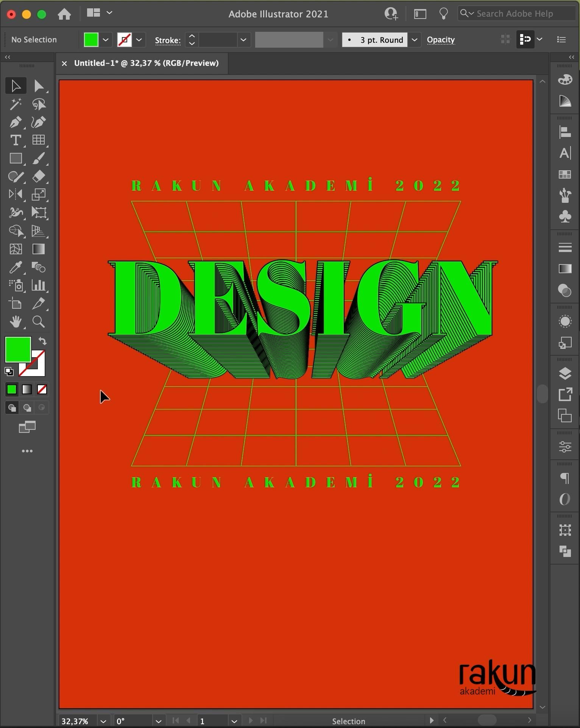Image resolution: width=580 pixels, height=728 pixels.
Task: Select the Symbol Sprayer tool
Action: point(16,285)
